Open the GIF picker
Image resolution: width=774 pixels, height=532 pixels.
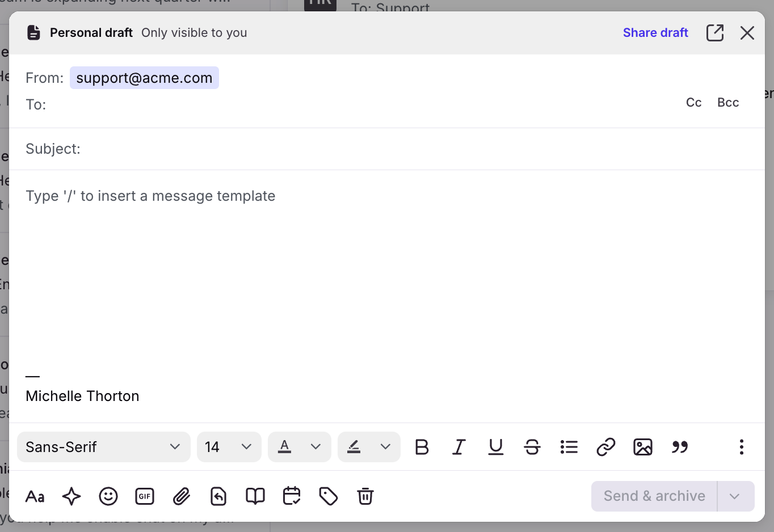pos(145,496)
